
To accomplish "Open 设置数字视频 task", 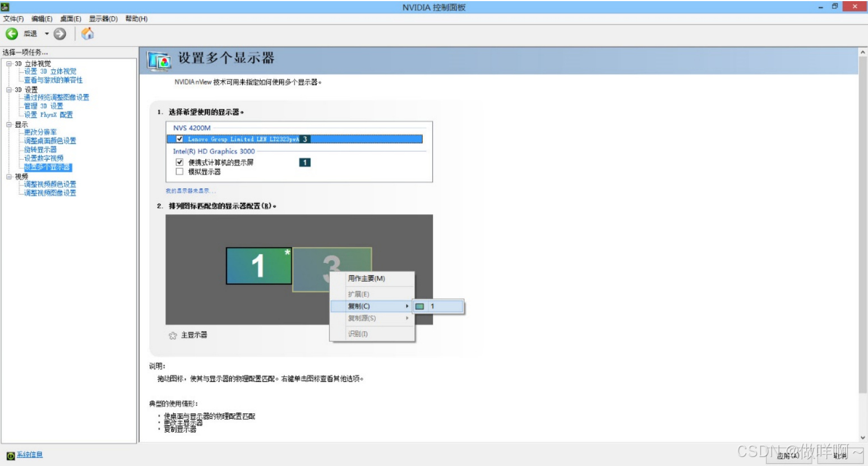I will pos(44,158).
